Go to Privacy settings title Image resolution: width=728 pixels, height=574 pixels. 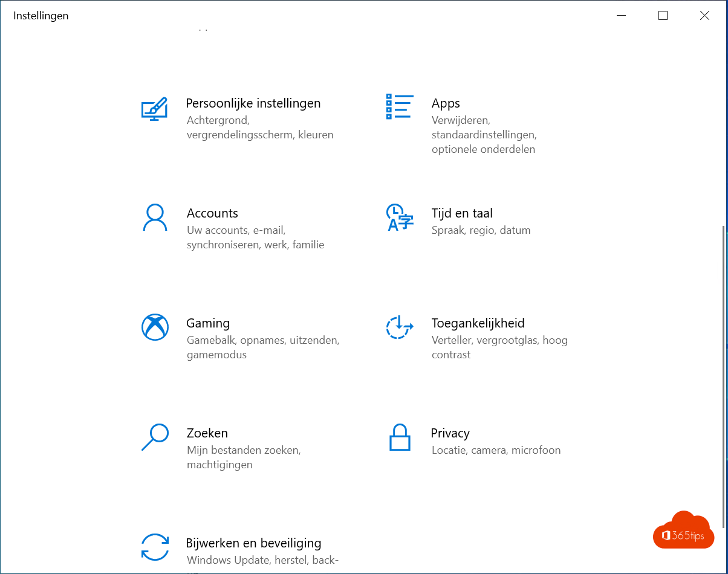point(450,433)
